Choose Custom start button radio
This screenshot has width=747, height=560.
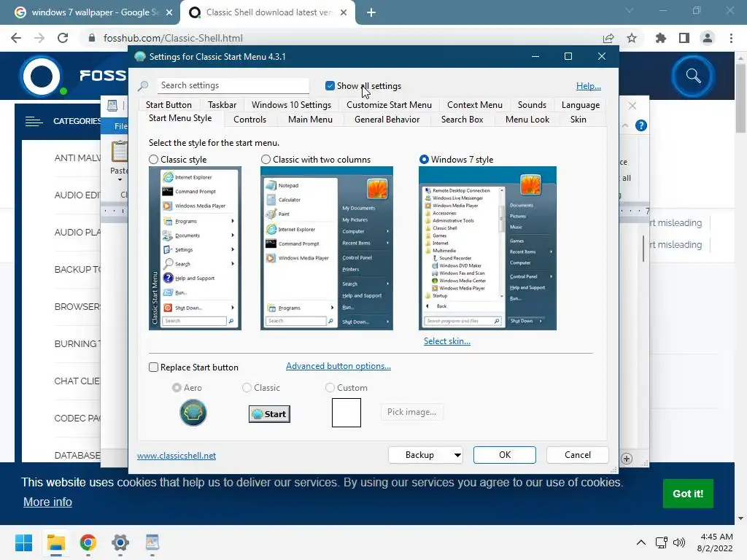click(330, 388)
